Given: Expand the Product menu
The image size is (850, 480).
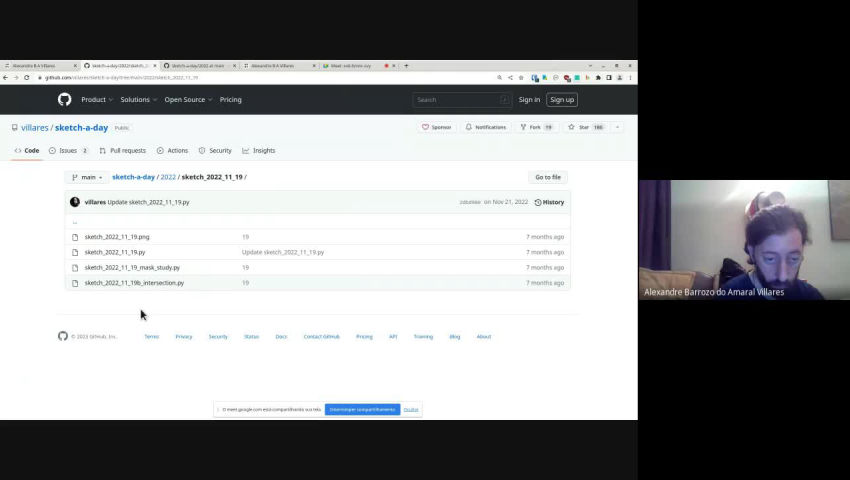Looking at the screenshot, I should tap(97, 100).
